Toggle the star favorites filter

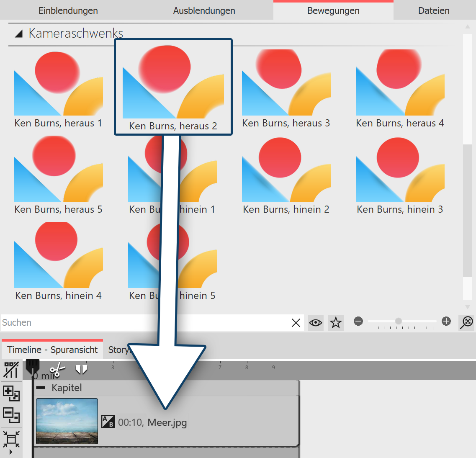pos(335,323)
